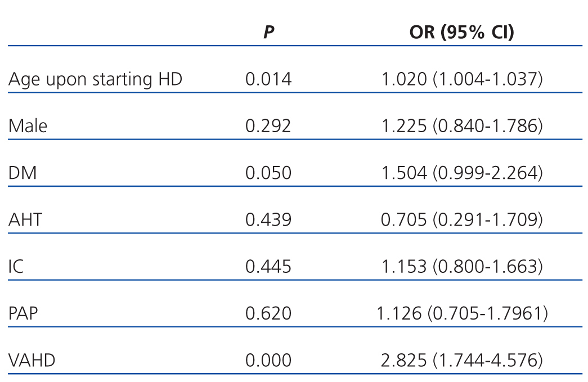Click the OR (95% CI) column header

pos(461,32)
